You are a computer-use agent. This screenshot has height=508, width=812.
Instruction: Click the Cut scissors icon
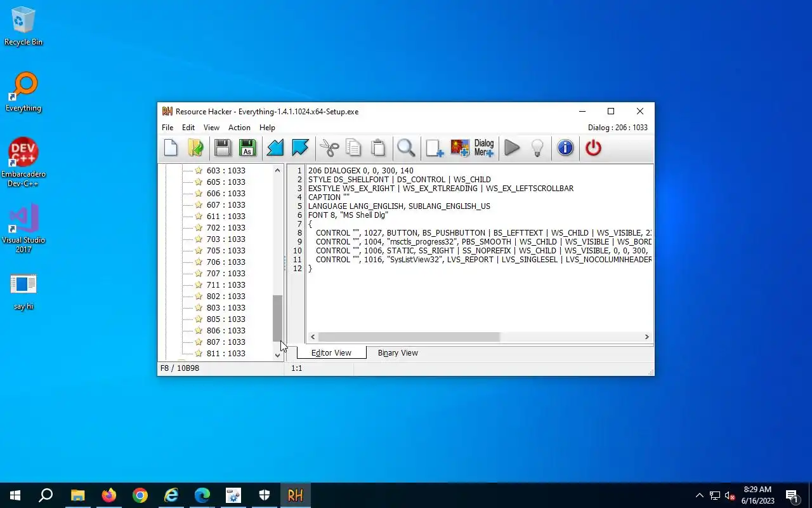coord(329,148)
